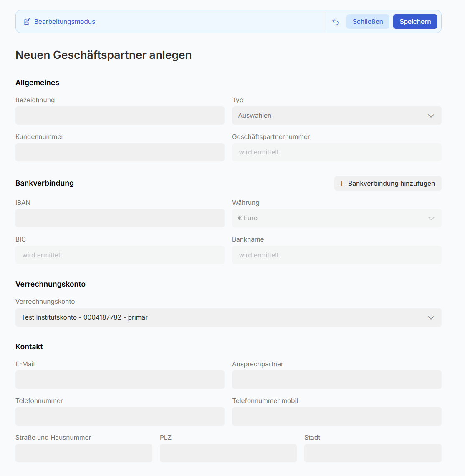Focus the Stadt input field
The image size is (465, 476).
point(373,453)
